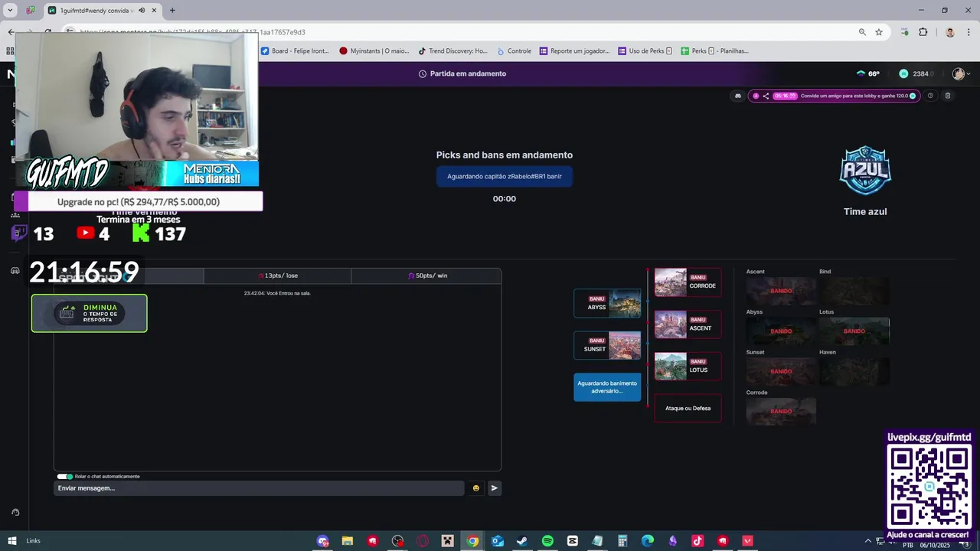Open TikTok app from the taskbar

click(x=697, y=541)
